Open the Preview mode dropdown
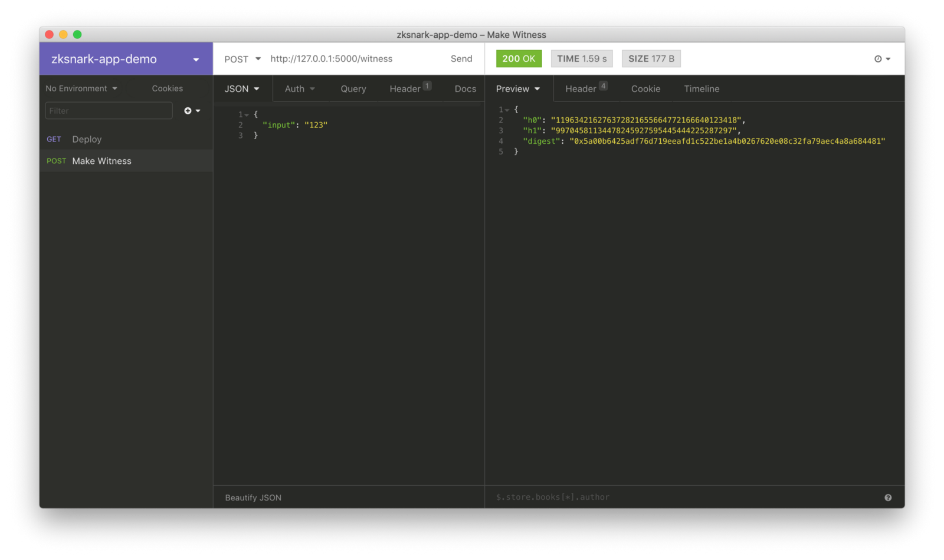The image size is (944, 560). pyautogui.click(x=517, y=89)
